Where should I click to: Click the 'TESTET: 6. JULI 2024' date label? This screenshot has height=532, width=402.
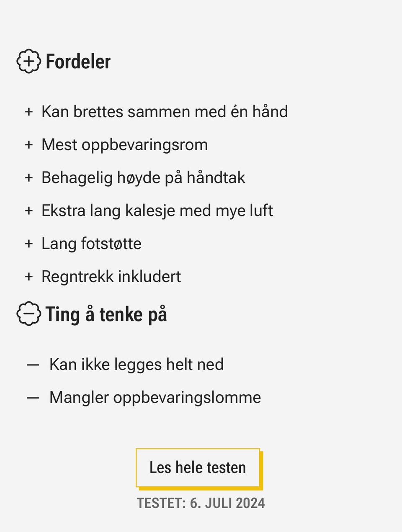[x=201, y=503]
